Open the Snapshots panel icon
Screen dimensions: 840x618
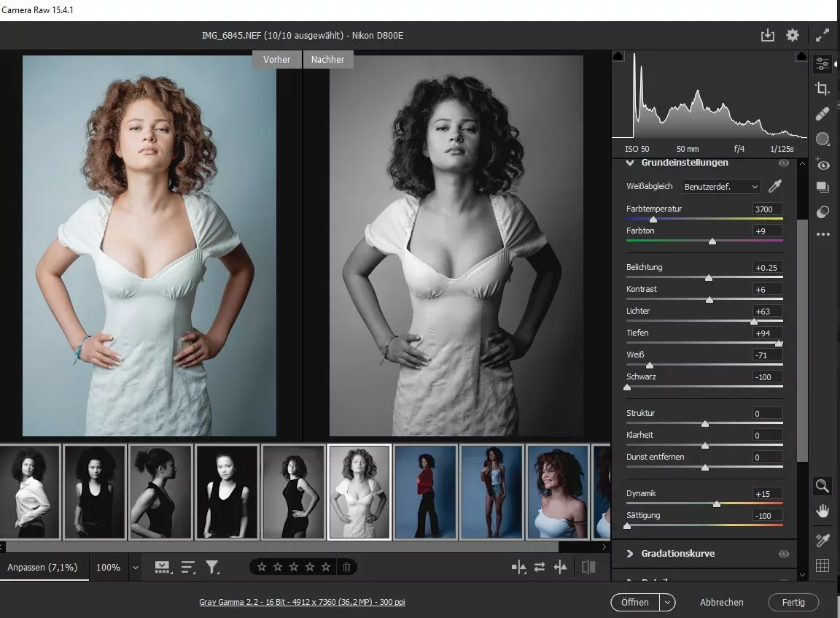pos(822,187)
